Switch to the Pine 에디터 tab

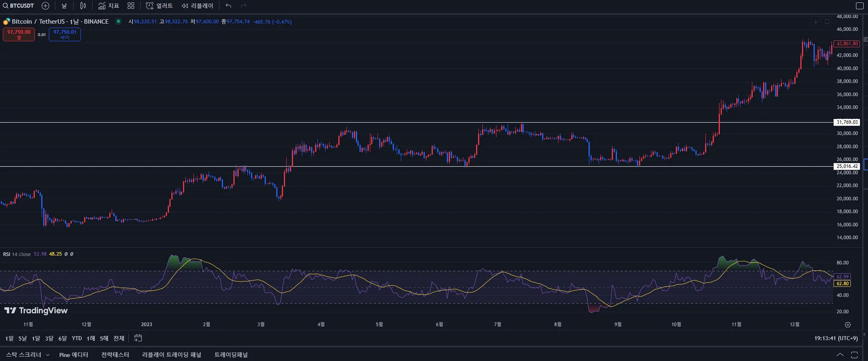(x=74, y=355)
